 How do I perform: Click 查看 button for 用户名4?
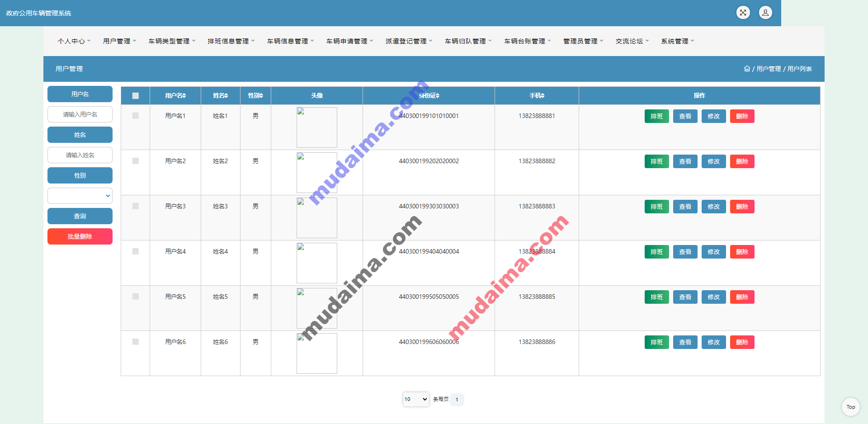tap(685, 252)
